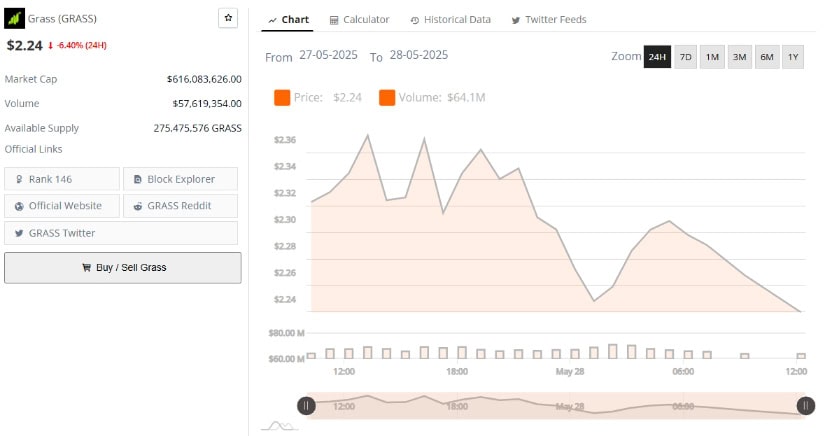
Task: Open the Twitter Feeds tab
Action: click(x=549, y=20)
